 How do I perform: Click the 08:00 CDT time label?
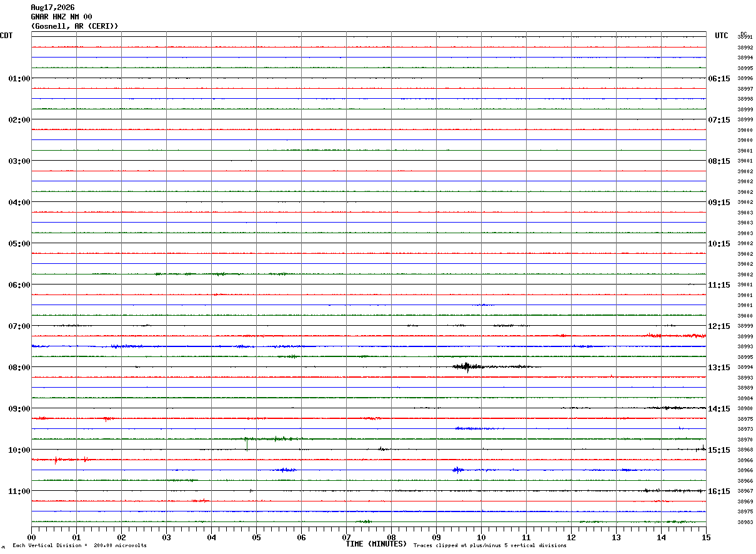[x=19, y=367]
